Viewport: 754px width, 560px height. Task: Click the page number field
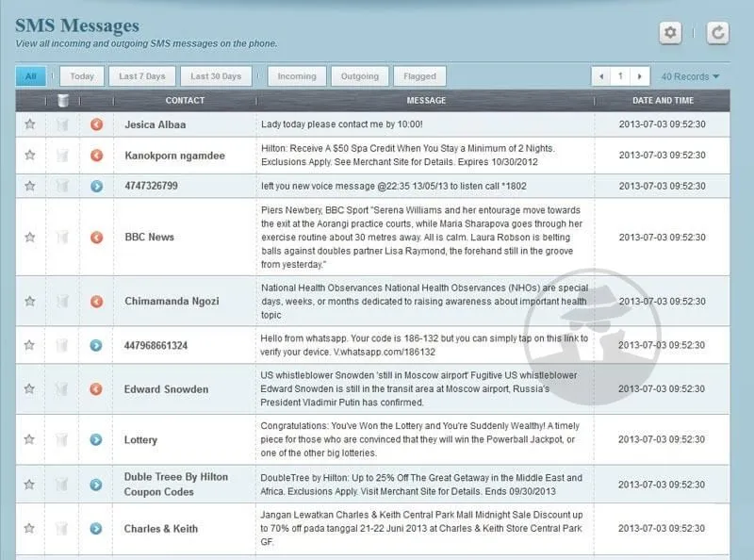click(620, 76)
